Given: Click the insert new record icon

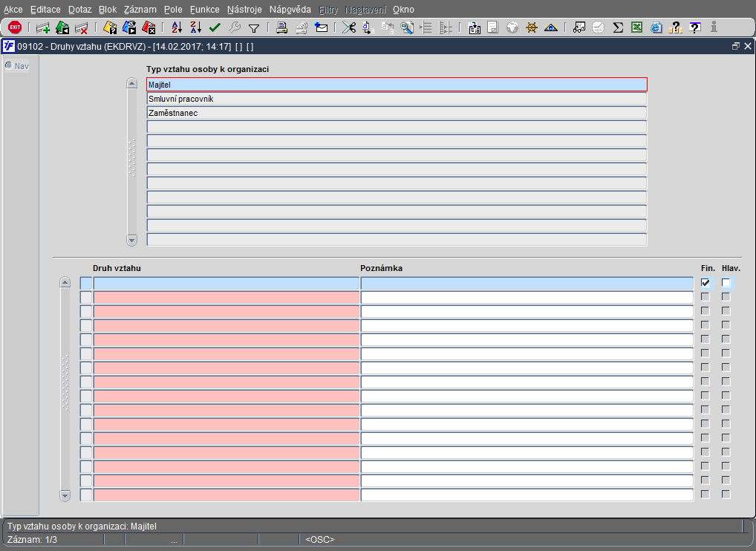Looking at the screenshot, I should click(43, 27).
